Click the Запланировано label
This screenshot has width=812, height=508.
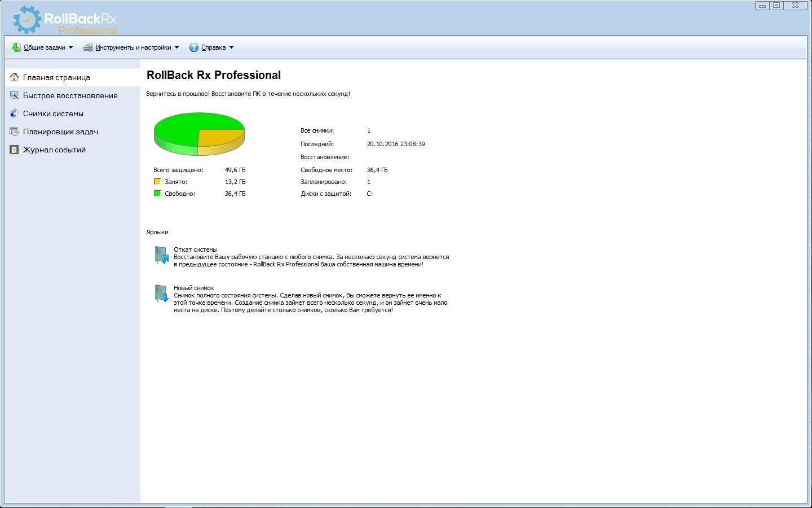324,182
